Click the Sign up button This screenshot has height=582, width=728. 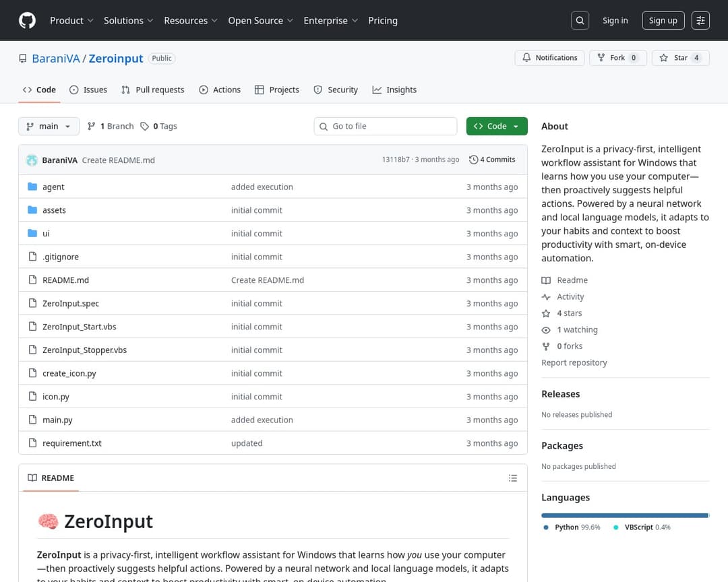coord(663,20)
